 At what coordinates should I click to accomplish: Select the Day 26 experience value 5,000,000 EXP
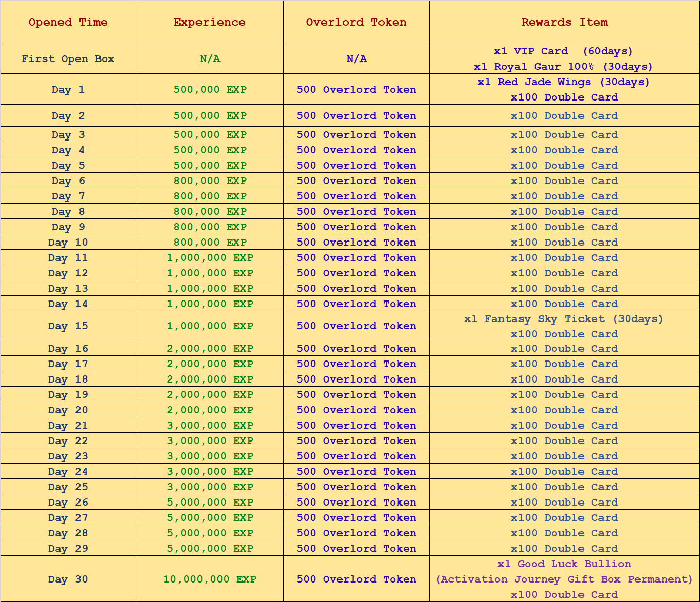click(210, 503)
